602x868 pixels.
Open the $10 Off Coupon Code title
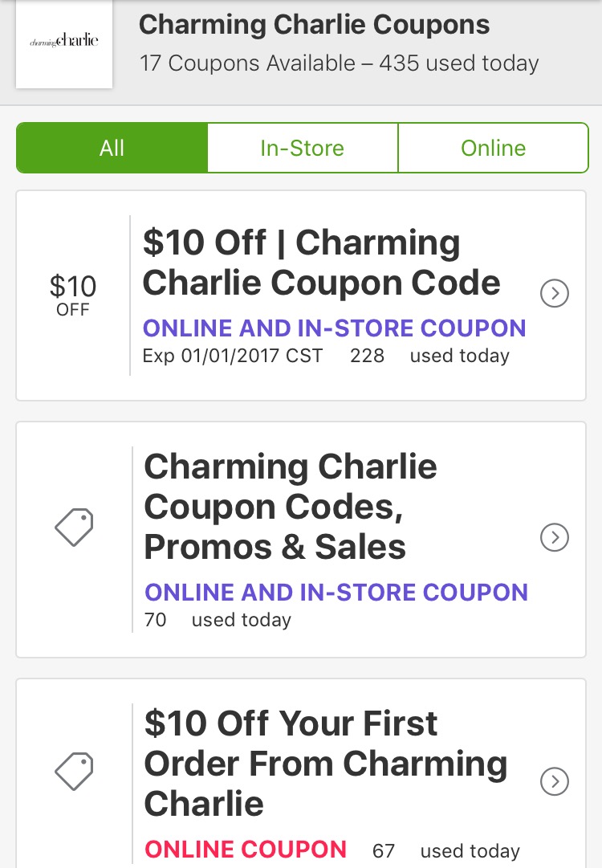(x=322, y=263)
